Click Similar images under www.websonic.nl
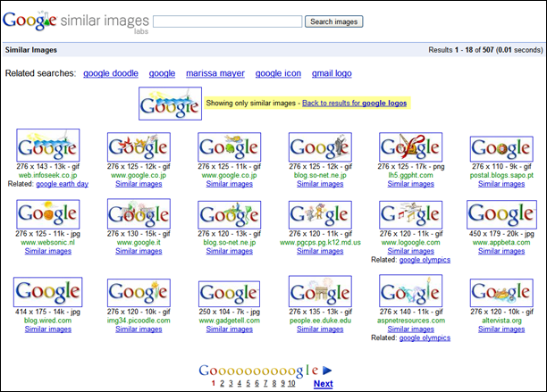This screenshot has height=392, width=547. coord(47,251)
